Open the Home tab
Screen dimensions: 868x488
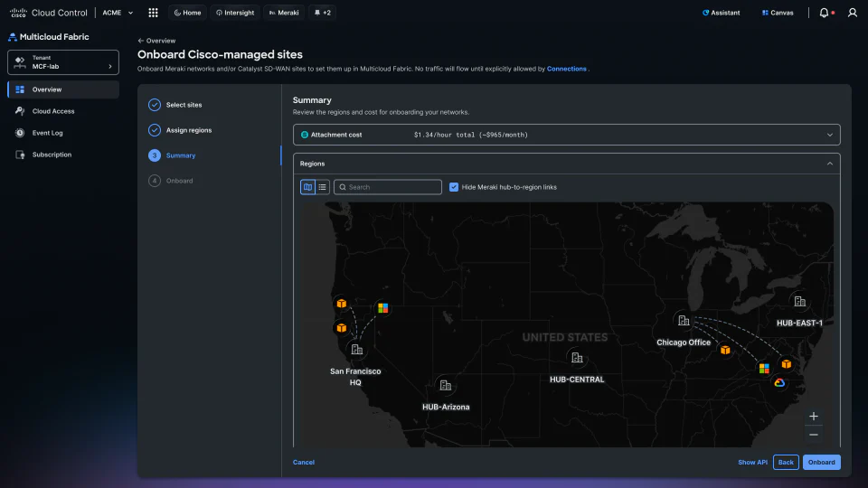coord(188,13)
